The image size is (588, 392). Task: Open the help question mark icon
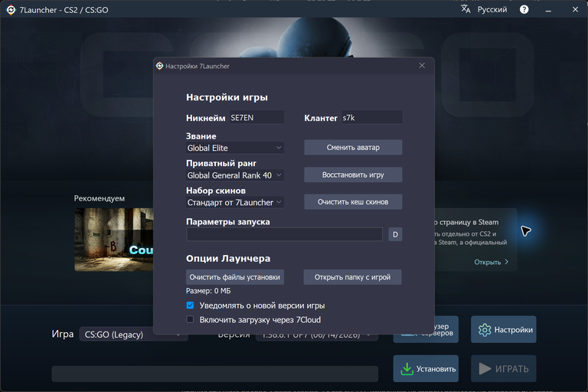[x=524, y=9]
